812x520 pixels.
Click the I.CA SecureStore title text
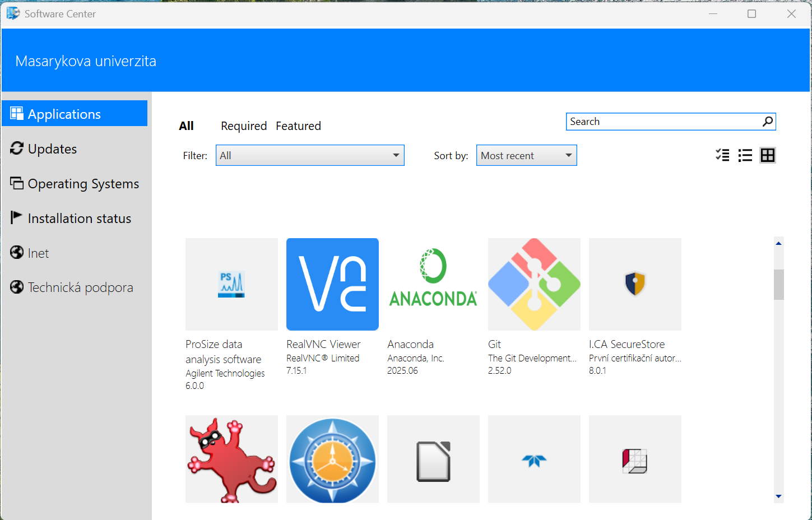click(627, 344)
